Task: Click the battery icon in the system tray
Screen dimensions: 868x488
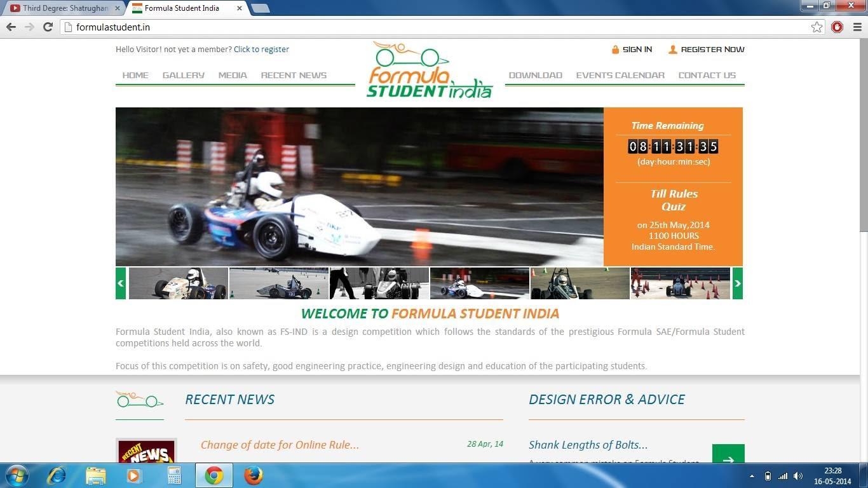Action: pos(768,476)
